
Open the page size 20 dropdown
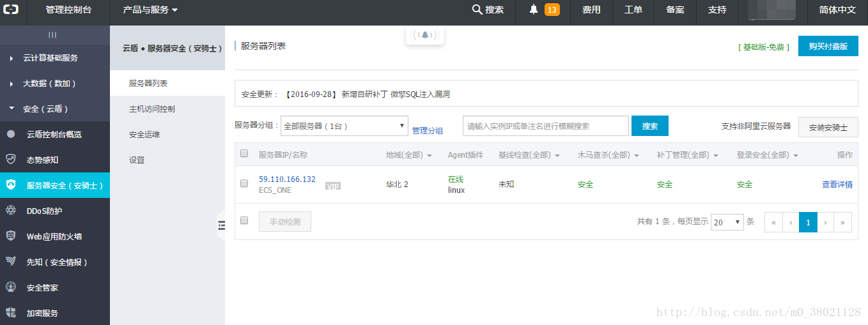point(727,222)
